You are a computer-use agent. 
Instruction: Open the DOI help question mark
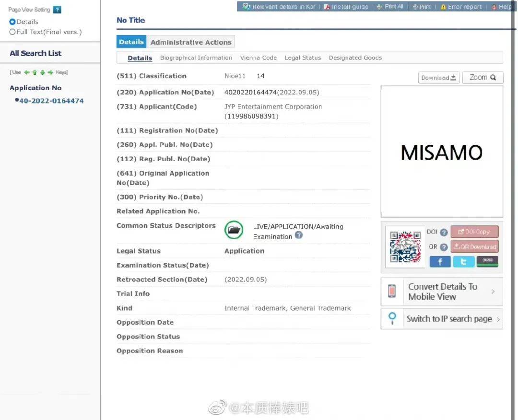coord(444,232)
